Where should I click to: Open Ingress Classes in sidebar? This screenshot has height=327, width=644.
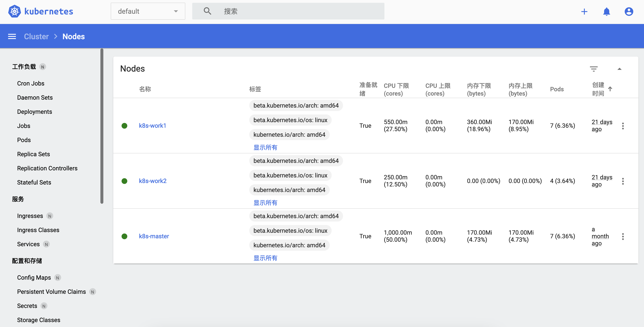coord(38,230)
